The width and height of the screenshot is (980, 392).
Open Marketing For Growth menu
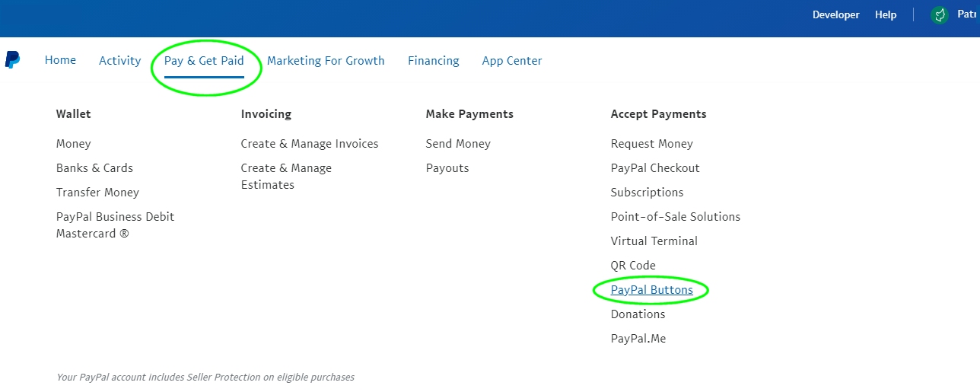(x=326, y=60)
